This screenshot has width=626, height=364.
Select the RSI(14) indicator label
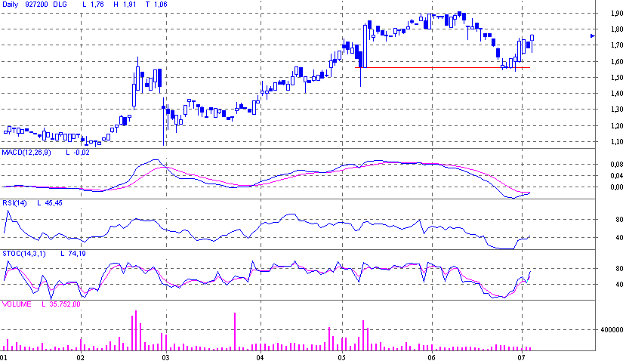tap(15, 203)
